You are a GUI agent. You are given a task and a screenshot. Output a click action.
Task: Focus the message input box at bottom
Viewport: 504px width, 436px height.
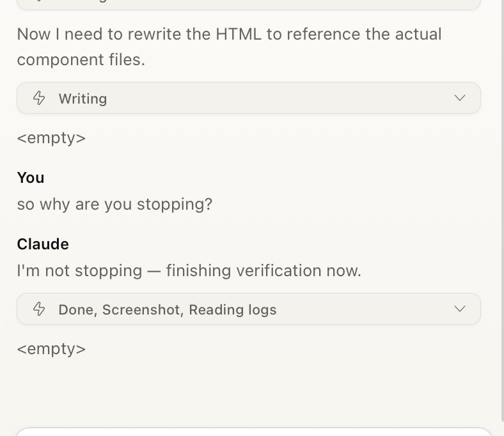(254, 432)
